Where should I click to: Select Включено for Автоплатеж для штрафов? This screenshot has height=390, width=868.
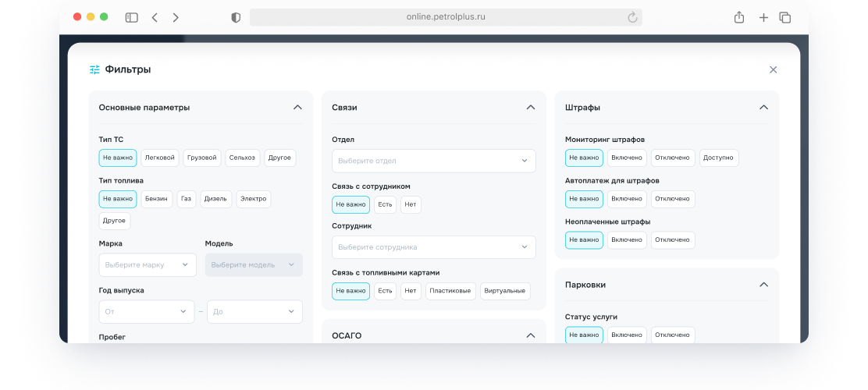point(627,199)
